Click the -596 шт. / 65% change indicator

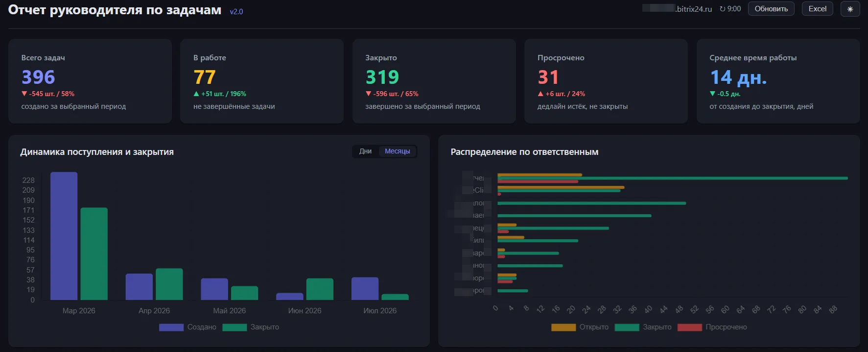tap(392, 94)
